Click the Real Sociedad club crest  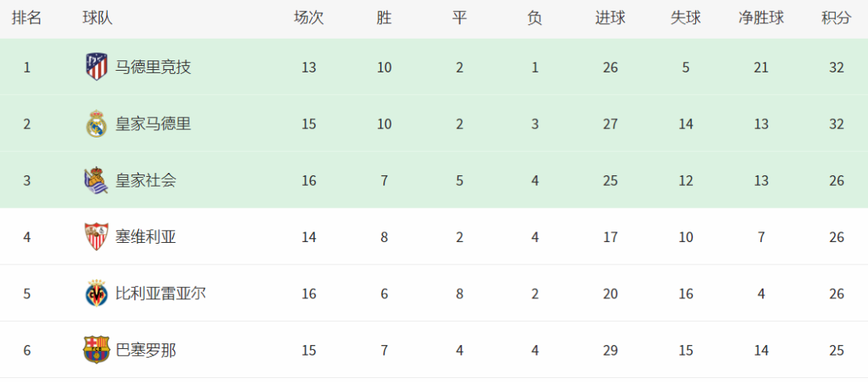pyautogui.click(x=96, y=180)
